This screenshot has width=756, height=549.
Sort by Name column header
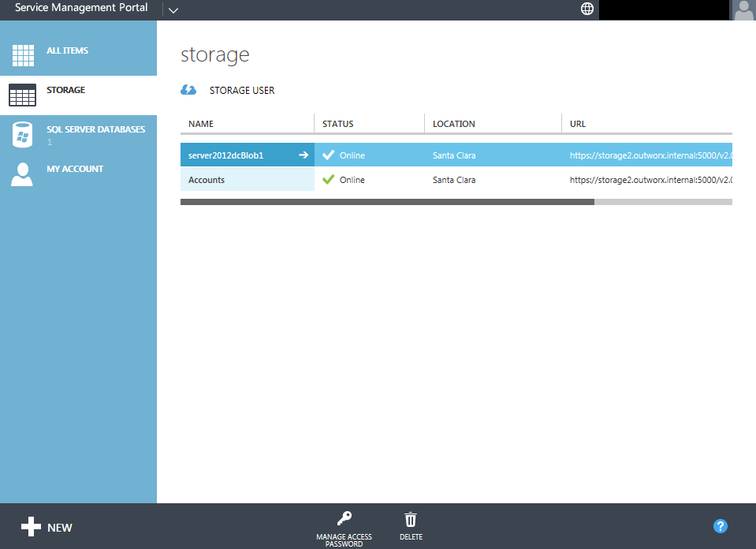(201, 124)
